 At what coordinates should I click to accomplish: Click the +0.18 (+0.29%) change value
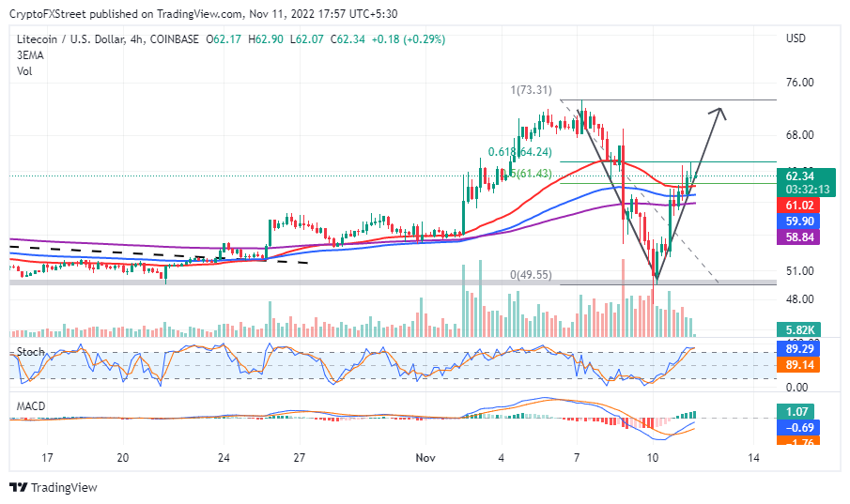point(409,39)
